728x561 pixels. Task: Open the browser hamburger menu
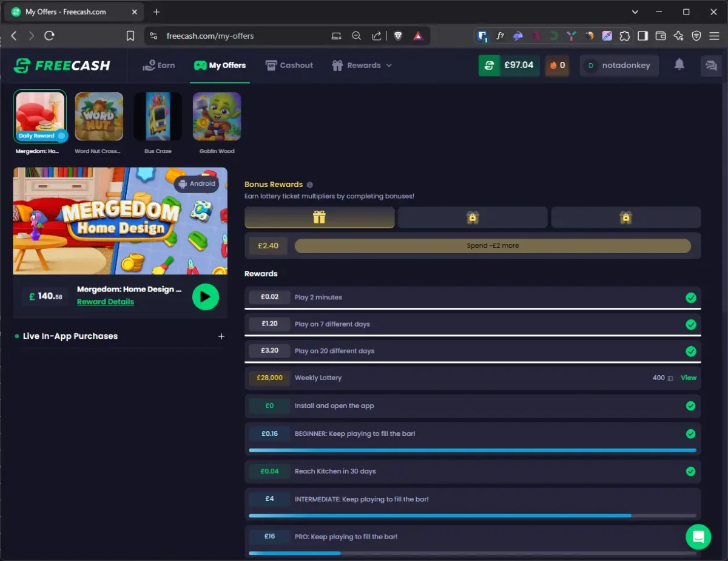pyautogui.click(x=714, y=36)
